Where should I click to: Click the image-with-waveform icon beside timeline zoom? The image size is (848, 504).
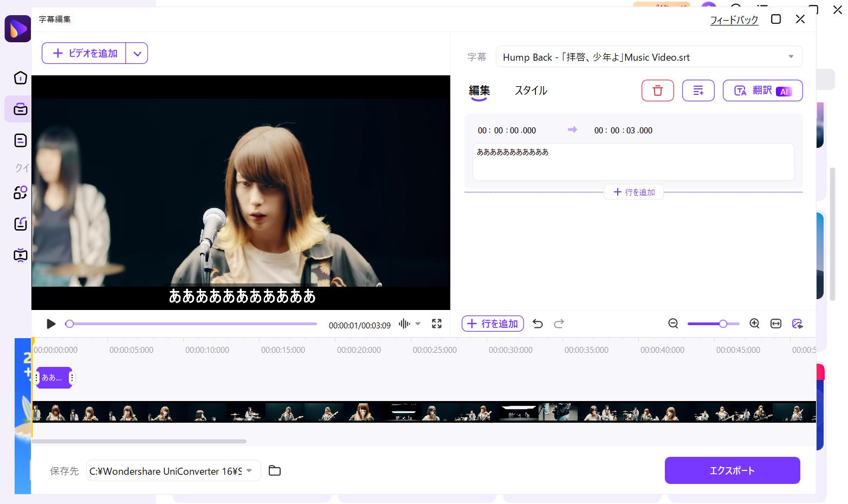[797, 324]
